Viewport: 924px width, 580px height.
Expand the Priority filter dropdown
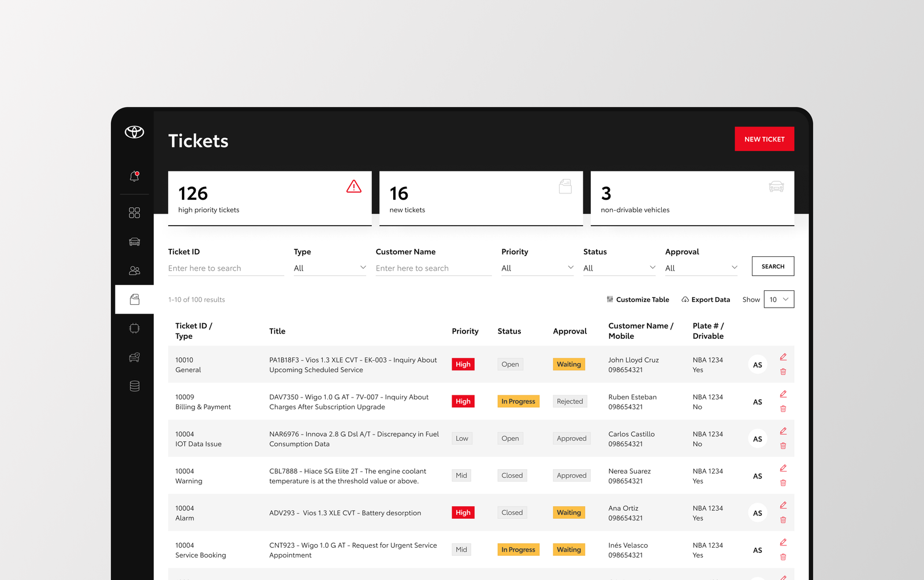[537, 268]
